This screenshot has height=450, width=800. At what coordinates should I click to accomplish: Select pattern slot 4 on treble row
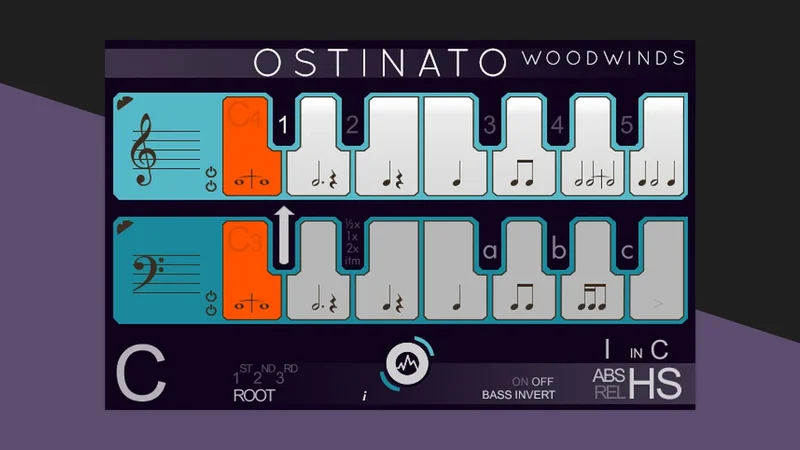[558, 125]
